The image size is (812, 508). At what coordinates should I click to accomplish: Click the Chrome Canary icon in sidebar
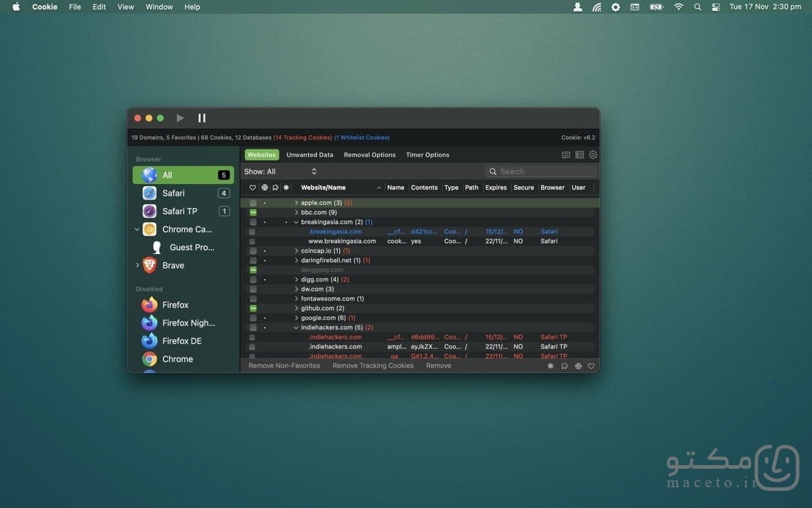click(150, 229)
